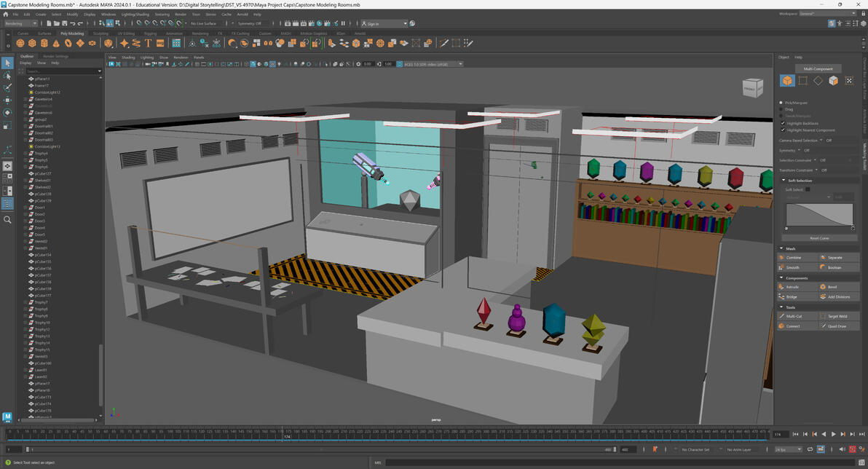Open the Camera Based Selection dropdown
This screenshot has height=469, width=868.
tap(822, 141)
